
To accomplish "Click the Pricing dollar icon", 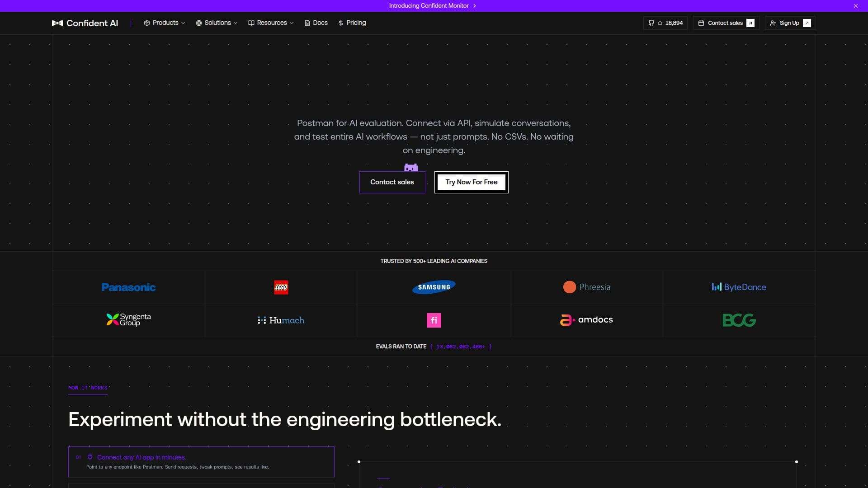I will pyautogui.click(x=341, y=23).
